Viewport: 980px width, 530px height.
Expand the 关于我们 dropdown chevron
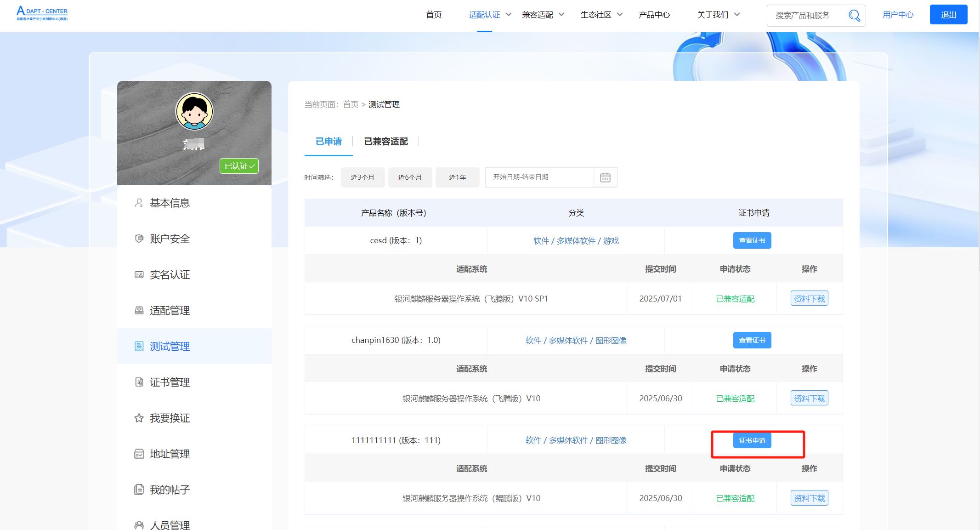737,15
